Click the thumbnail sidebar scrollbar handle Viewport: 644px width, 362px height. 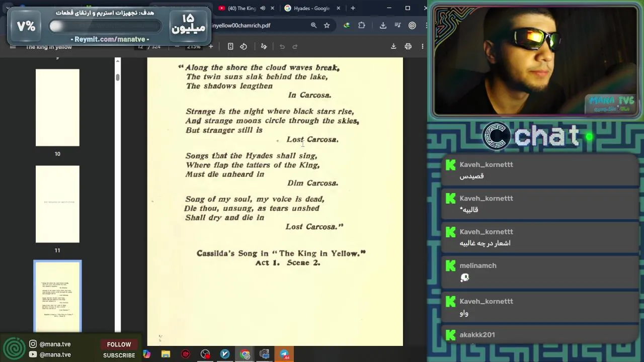(x=118, y=77)
